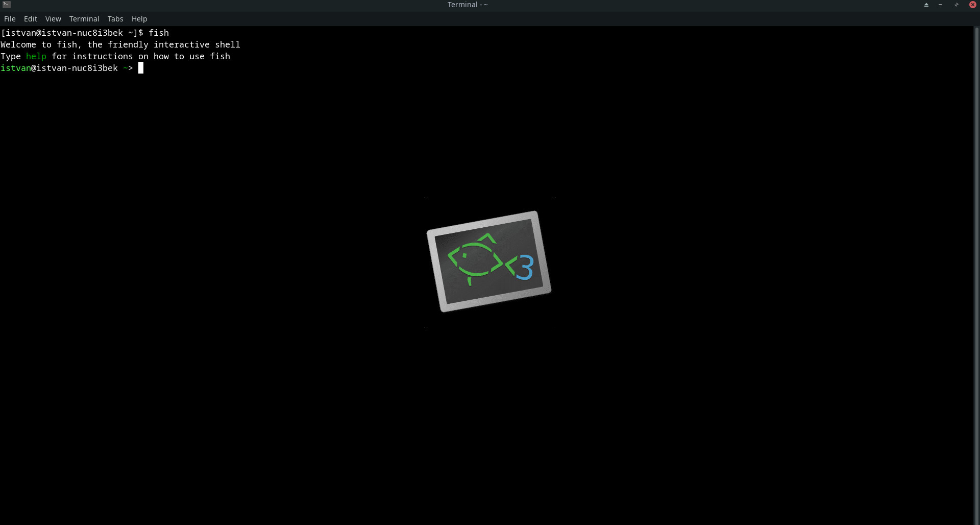Click the word "fish" after the dollar prompt
This screenshot has width=980, height=525.
(x=159, y=33)
